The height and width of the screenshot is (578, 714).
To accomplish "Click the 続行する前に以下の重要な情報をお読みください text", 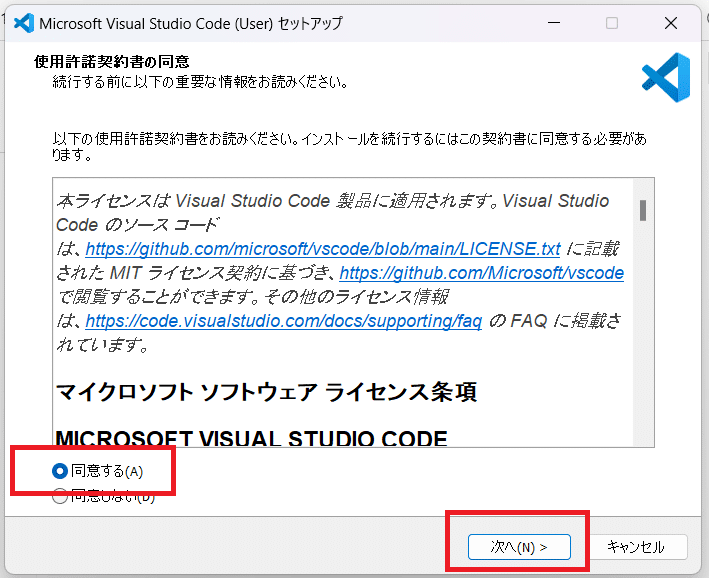I will (201, 82).
